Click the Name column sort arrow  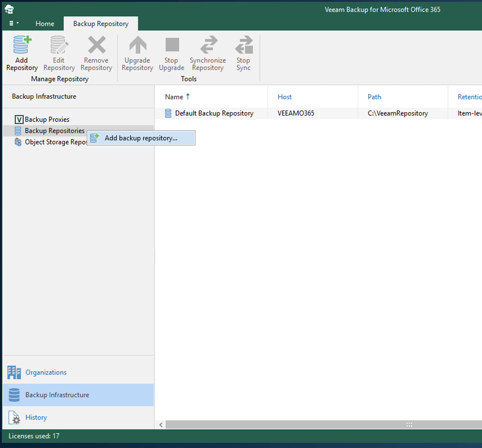[x=188, y=96]
